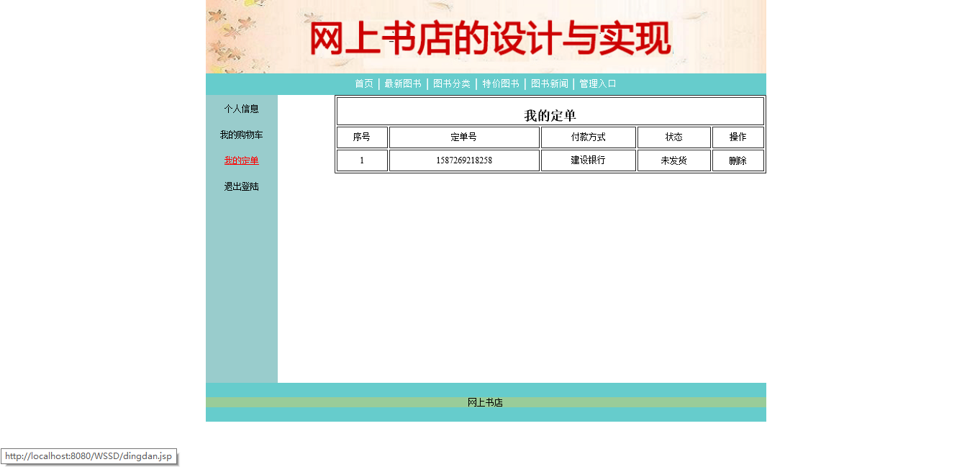Open 图书分类 in the nav bar
The width and height of the screenshot is (980, 467).
(x=452, y=83)
